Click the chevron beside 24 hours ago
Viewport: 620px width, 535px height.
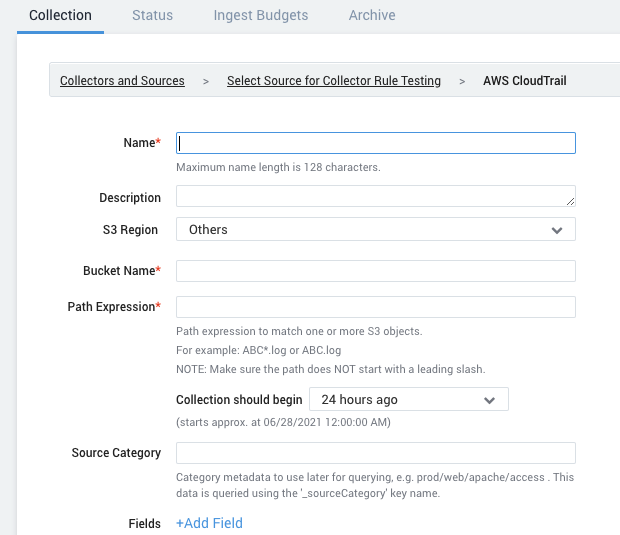490,400
